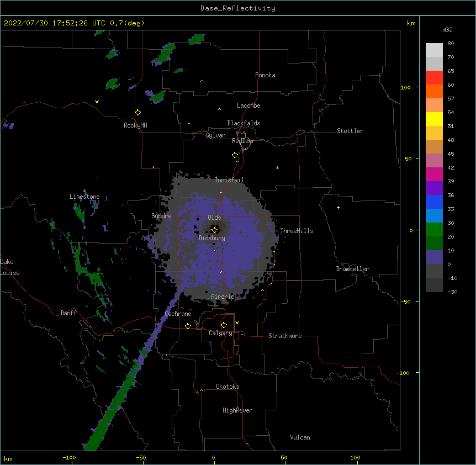Click the radar site marker between Olds and Didsbury
476x465 pixels.
214,230
